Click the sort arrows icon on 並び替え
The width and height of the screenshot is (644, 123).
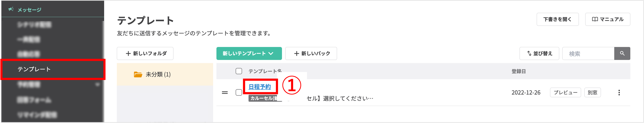(529, 53)
